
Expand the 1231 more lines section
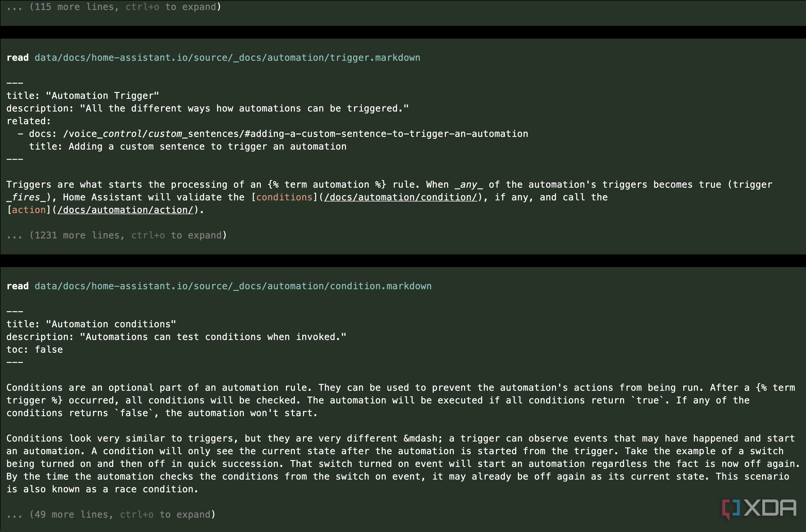116,235
